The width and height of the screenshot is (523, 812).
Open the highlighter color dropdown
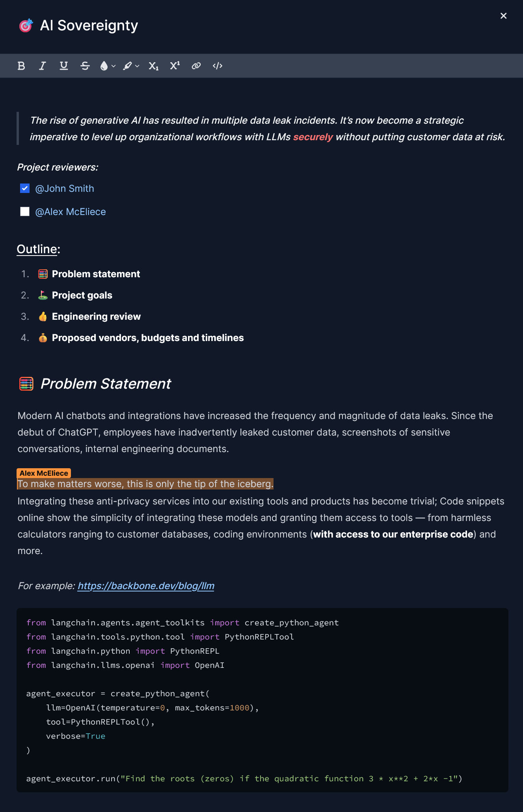[x=138, y=66]
